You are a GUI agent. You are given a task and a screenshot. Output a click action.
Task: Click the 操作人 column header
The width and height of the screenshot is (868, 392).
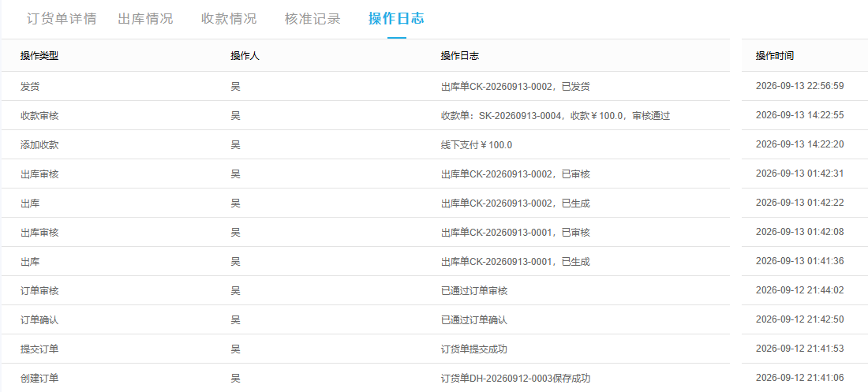[x=245, y=56]
